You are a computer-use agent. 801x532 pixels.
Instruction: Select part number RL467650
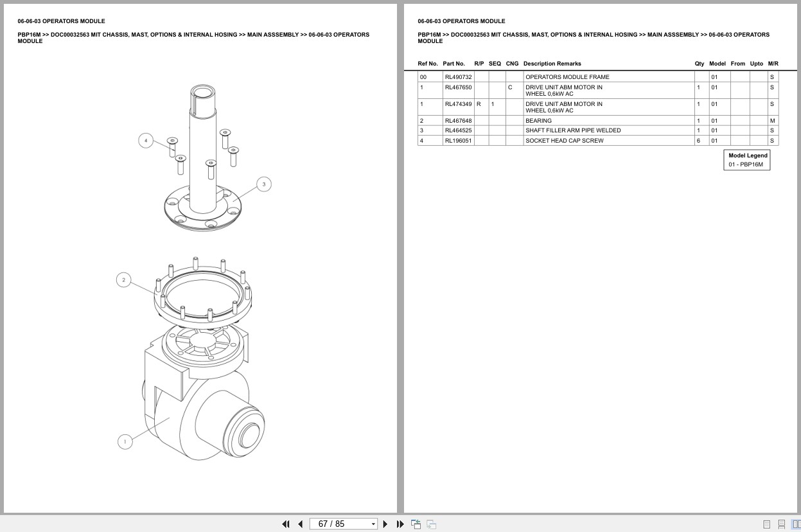tap(458, 87)
